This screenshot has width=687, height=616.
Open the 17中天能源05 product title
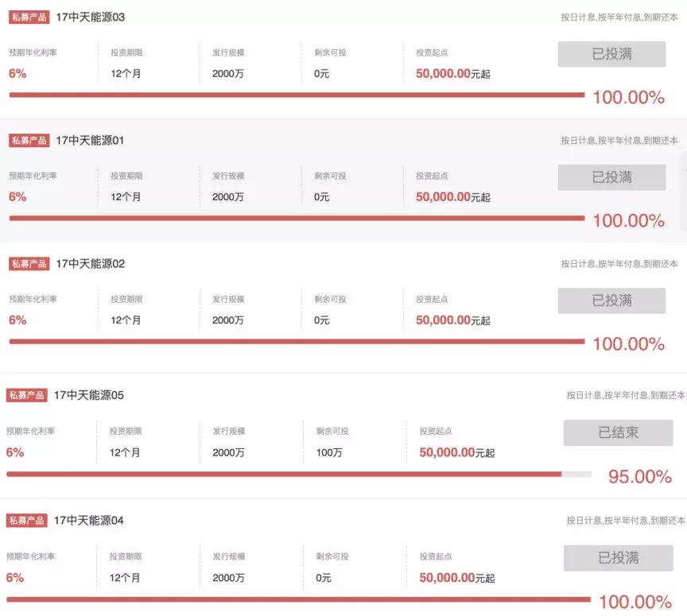[88, 395]
